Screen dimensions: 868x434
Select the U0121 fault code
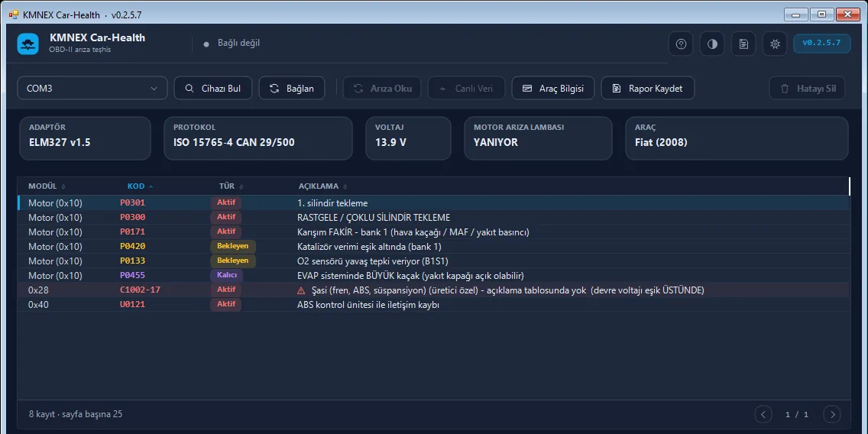133,304
